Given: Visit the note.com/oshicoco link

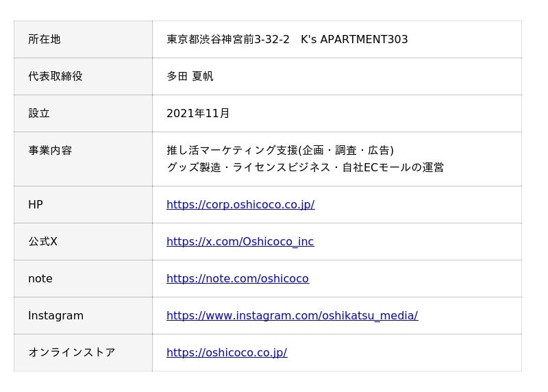Looking at the screenshot, I should (238, 278).
